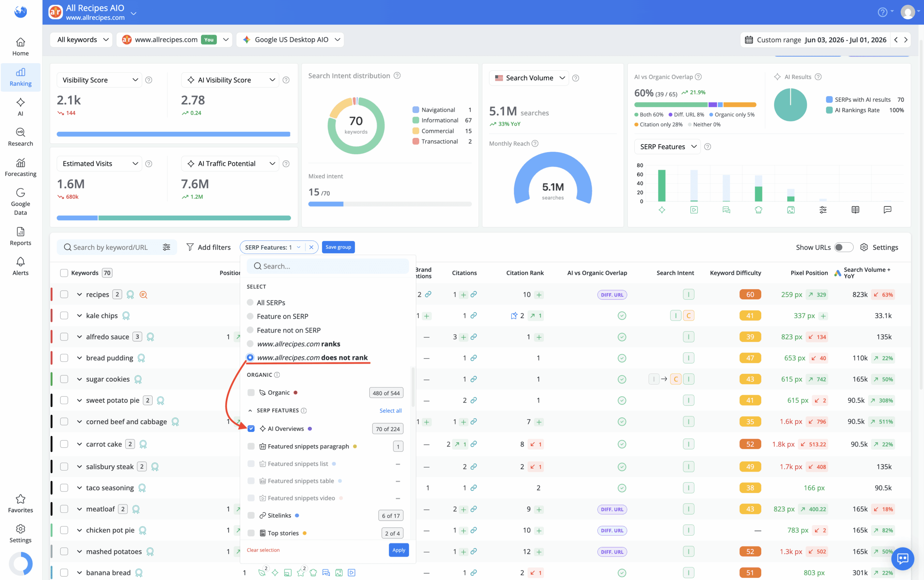
Task: Remove the SERP Features filter with X
Action: 311,247
